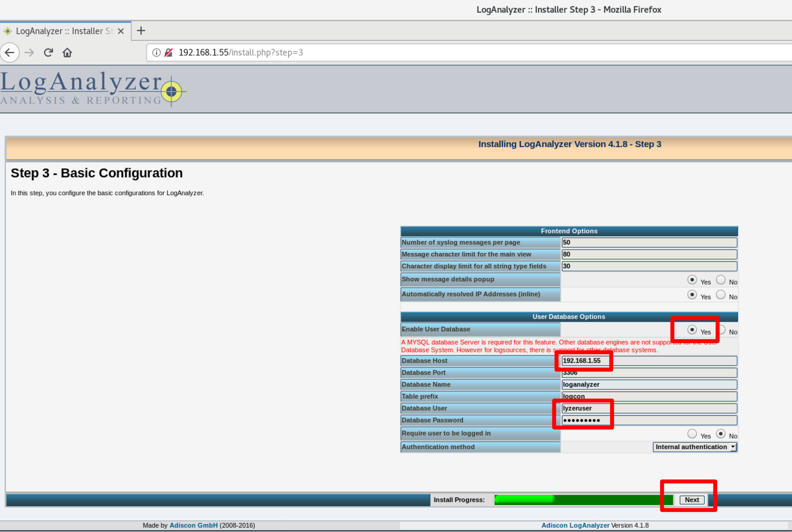The height and width of the screenshot is (532, 792).
Task: Open site information icon in address bar
Action: [156, 52]
